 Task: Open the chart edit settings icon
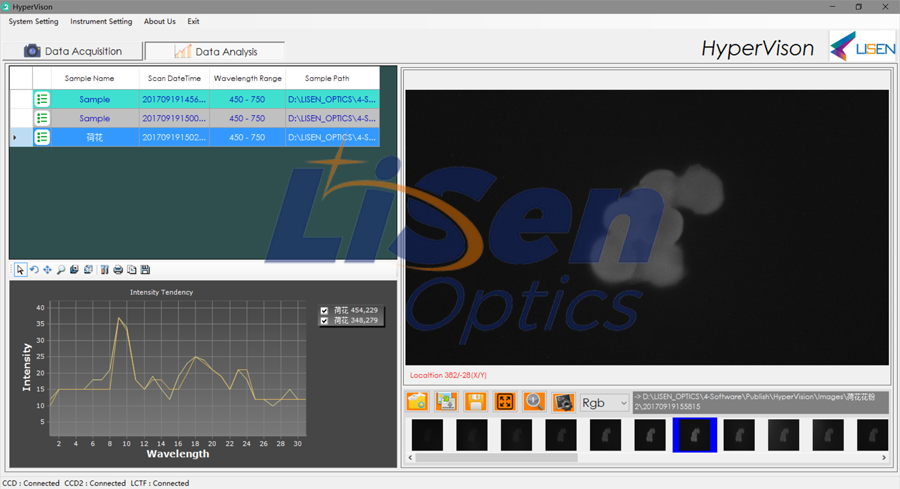coord(104,270)
